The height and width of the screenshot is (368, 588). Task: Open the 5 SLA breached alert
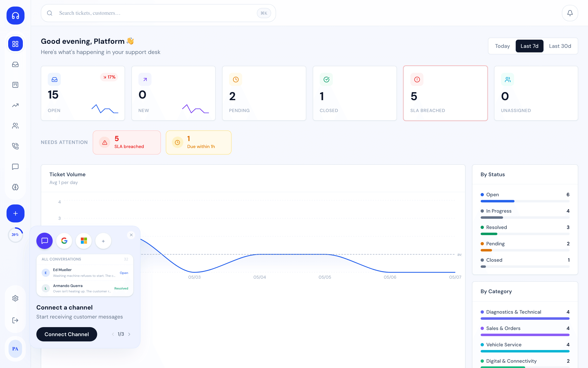(x=127, y=142)
